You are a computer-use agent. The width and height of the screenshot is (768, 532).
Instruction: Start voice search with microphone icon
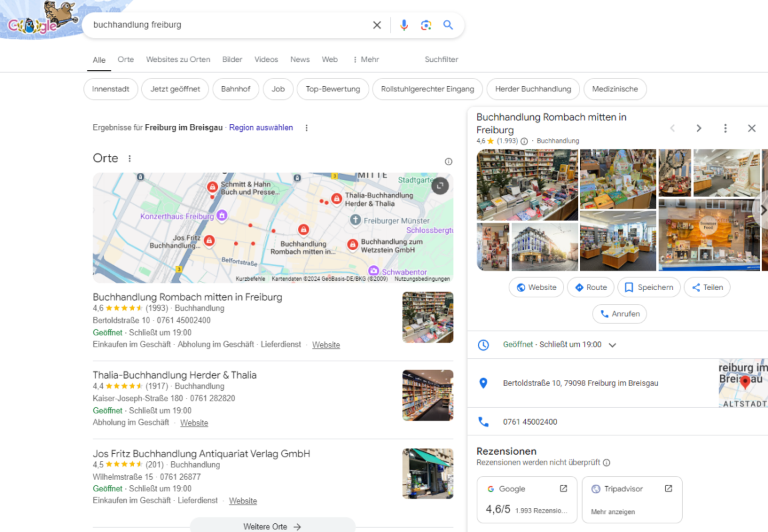(403, 25)
